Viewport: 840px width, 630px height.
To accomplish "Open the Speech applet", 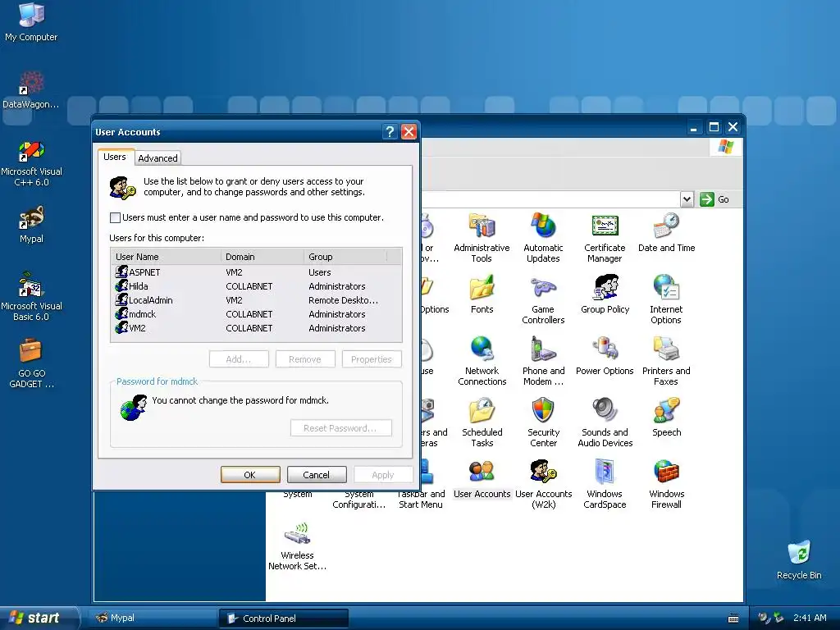I will [x=666, y=418].
